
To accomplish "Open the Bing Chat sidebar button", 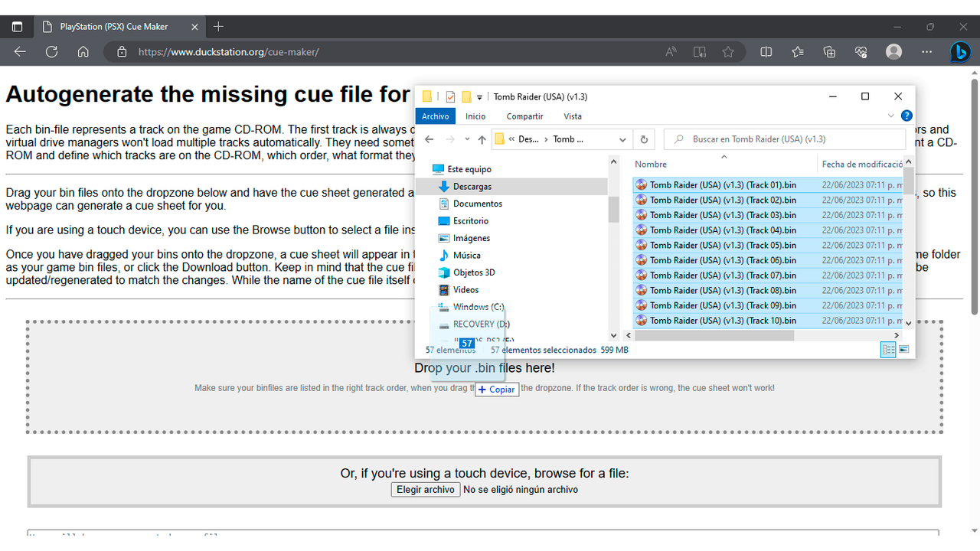I will [960, 52].
